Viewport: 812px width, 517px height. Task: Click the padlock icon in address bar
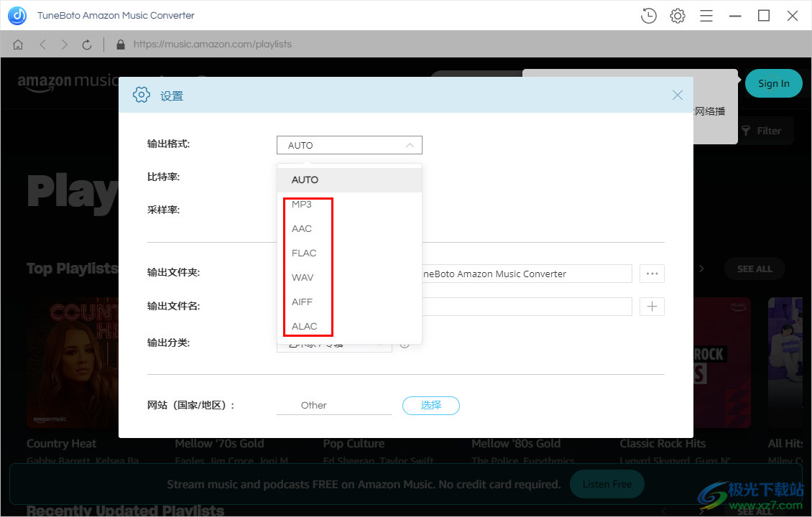click(x=121, y=45)
